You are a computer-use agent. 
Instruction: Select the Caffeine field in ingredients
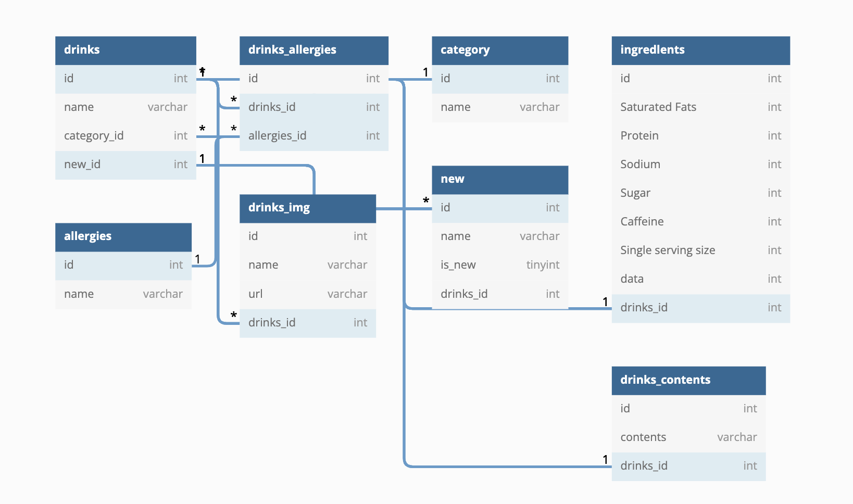(701, 222)
